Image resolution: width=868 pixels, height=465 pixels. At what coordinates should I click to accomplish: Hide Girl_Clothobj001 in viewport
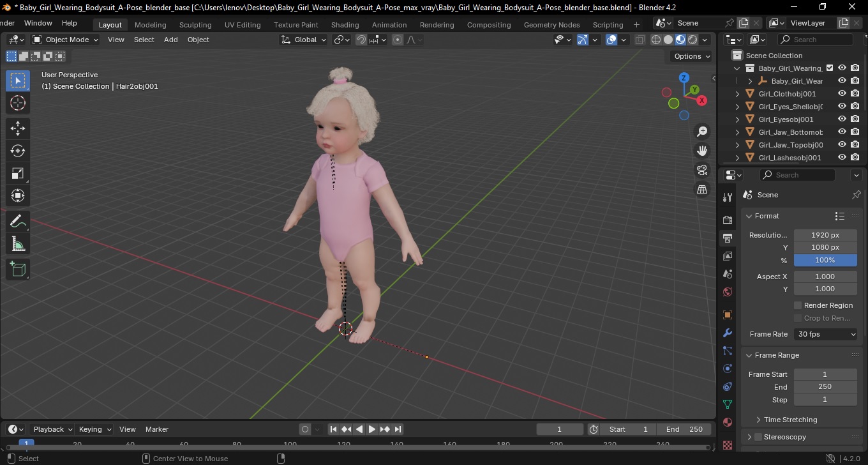(x=842, y=94)
